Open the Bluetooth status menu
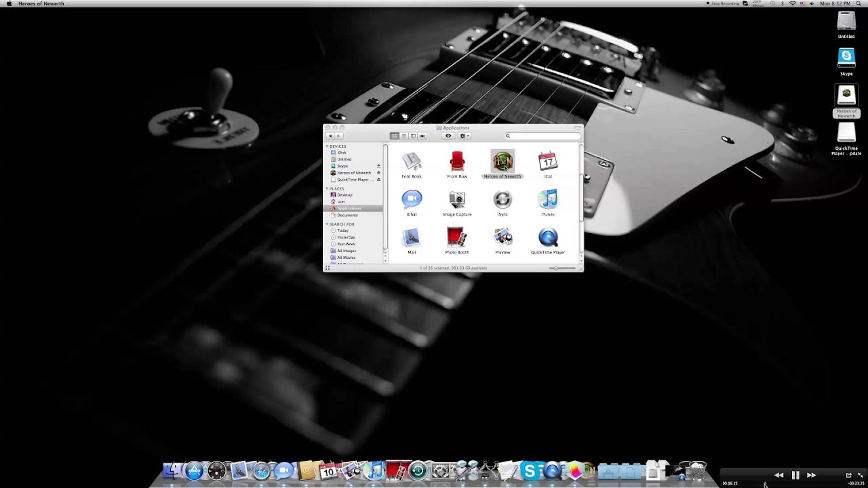868x488 pixels. 783,3
